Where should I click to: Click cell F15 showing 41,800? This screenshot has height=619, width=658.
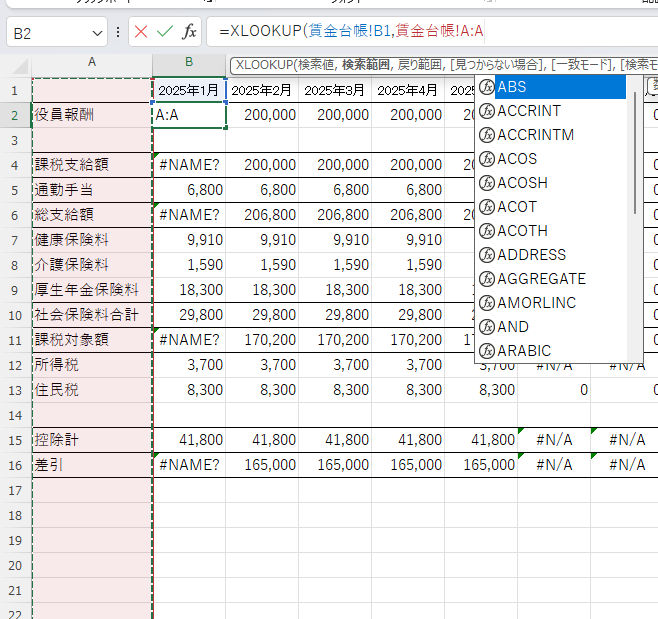(x=481, y=440)
